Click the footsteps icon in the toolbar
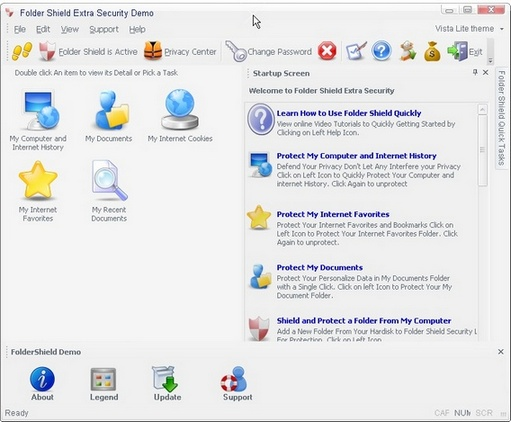This screenshot has height=422, width=511. tap(22, 51)
